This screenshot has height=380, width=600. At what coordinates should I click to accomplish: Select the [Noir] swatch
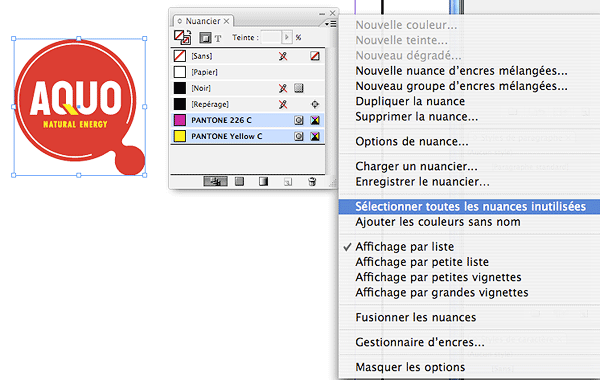coord(248,88)
